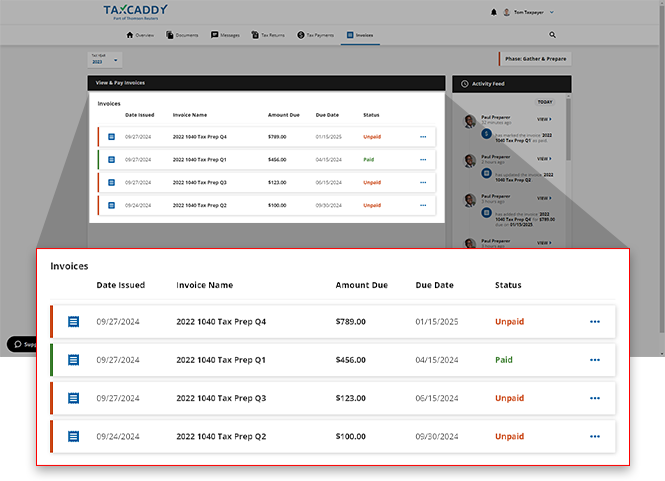The height and width of the screenshot is (481, 665).
Task: Click Amount Due column header in enlarged view
Action: coord(361,285)
